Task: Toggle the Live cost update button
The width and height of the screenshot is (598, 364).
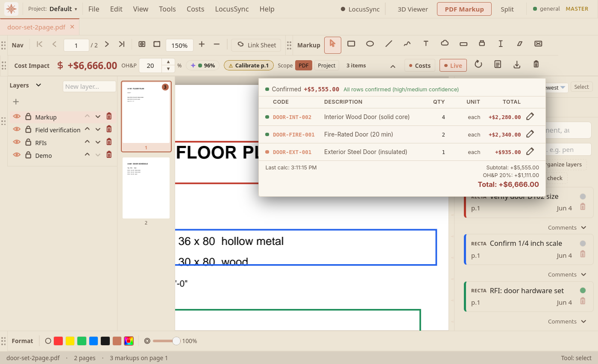Action: [453, 65]
